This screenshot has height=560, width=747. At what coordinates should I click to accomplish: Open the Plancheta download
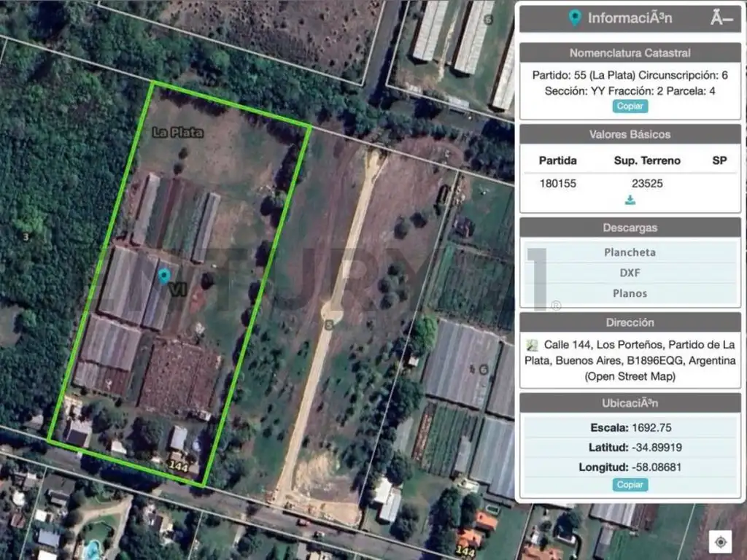click(x=630, y=252)
